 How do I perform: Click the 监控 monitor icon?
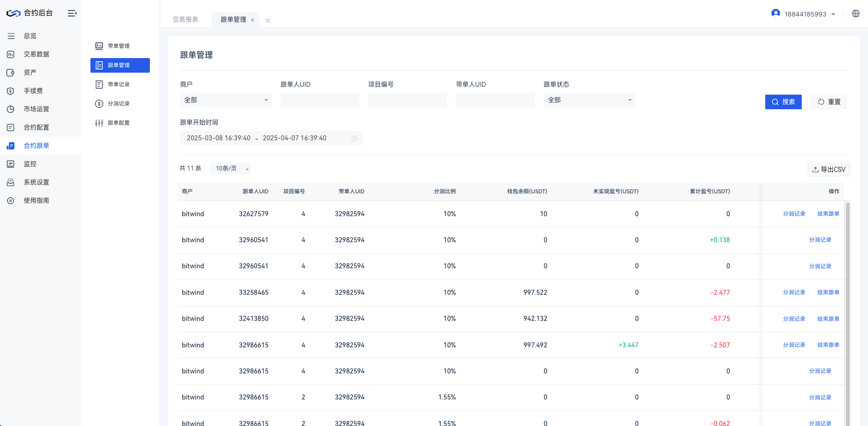[x=11, y=164]
